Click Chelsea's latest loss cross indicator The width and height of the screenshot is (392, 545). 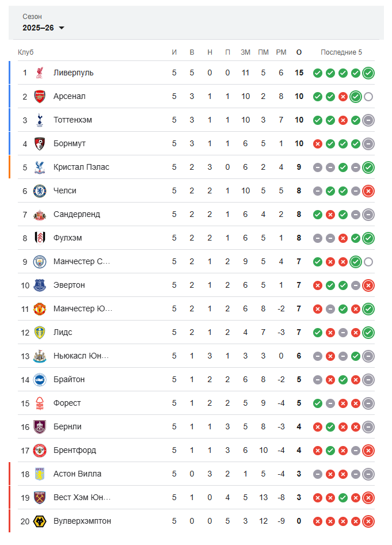[x=368, y=191]
